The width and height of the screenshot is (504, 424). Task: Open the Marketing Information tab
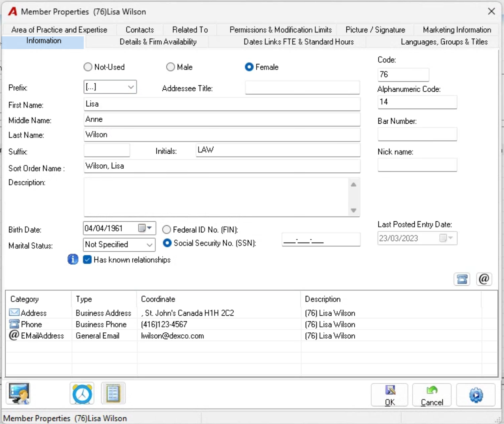pyautogui.click(x=457, y=30)
